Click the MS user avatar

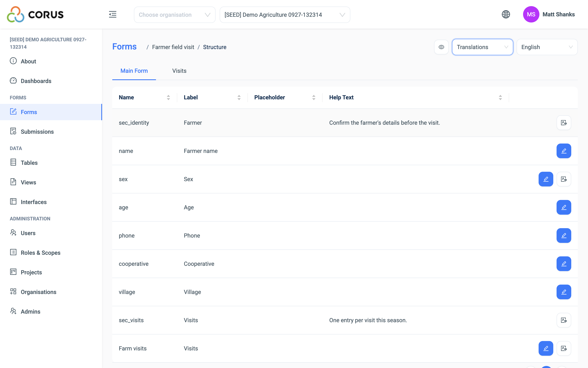531,14
